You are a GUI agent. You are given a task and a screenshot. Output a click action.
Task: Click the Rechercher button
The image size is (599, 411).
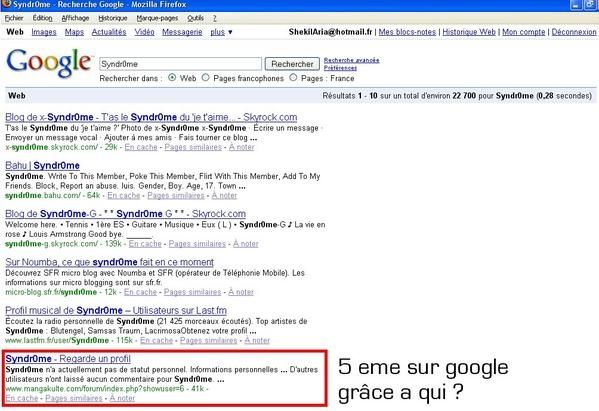(x=292, y=64)
